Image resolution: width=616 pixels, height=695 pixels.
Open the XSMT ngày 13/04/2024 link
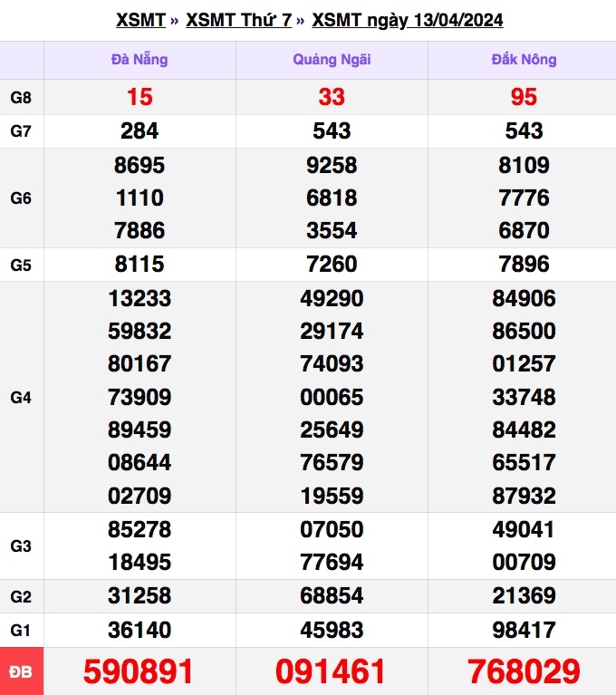(x=408, y=20)
